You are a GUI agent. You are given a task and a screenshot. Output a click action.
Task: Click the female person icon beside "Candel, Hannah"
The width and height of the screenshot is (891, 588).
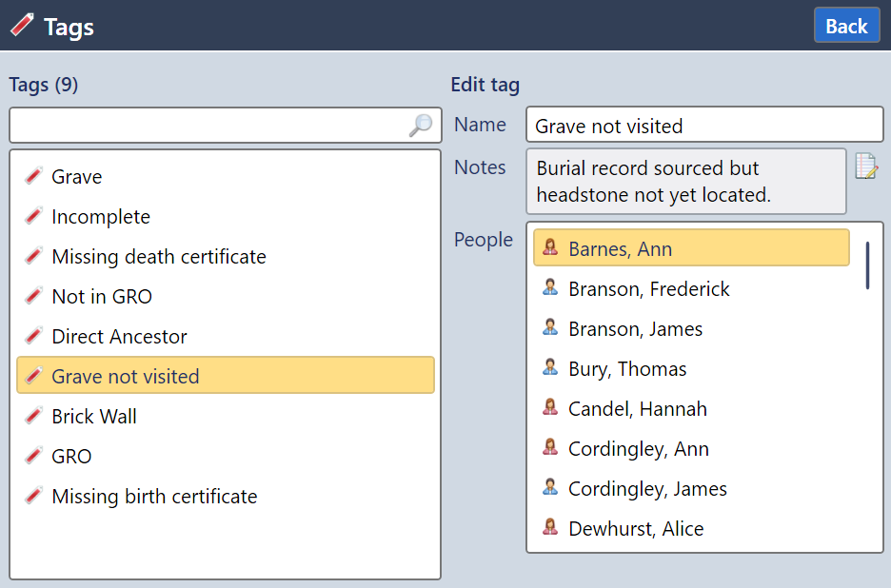tap(550, 408)
